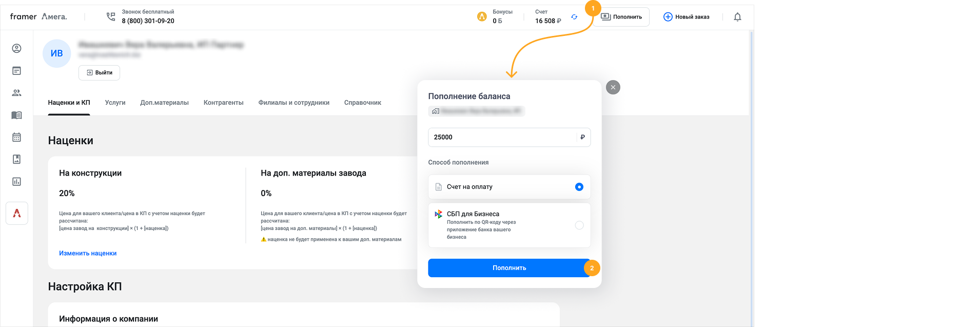
Task: Open the statistics chart icon in sidebar
Action: point(16,181)
